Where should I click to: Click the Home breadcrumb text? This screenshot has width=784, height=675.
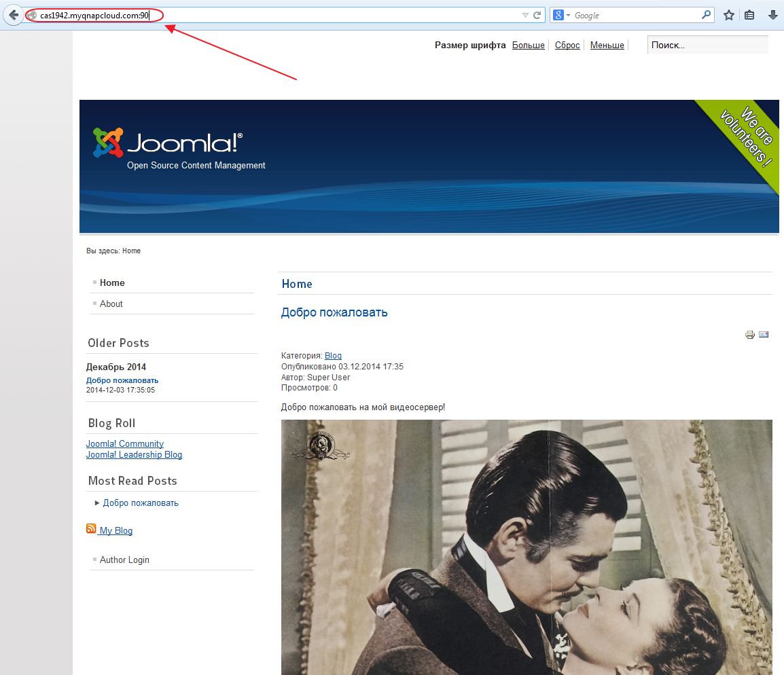(132, 251)
